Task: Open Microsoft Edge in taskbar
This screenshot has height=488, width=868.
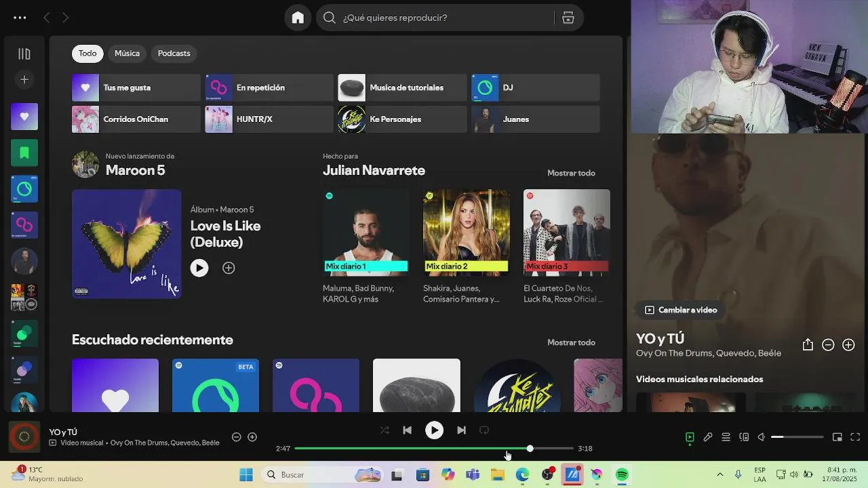Action: point(522,474)
